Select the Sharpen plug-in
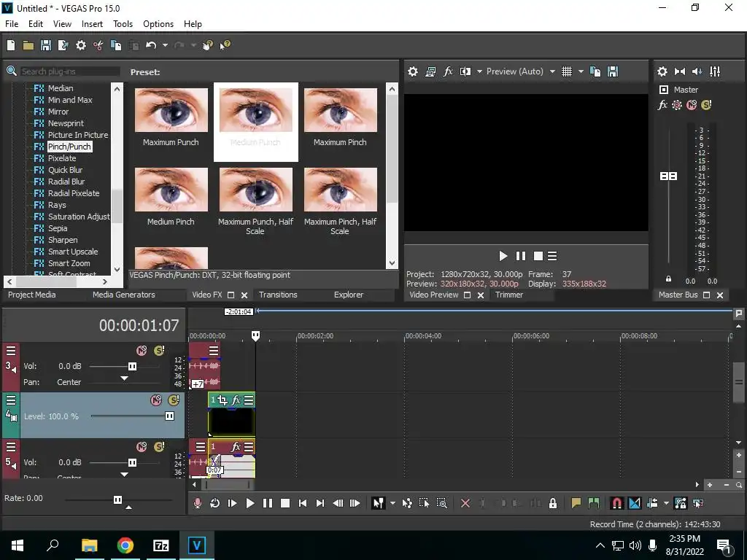The height and width of the screenshot is (560, 747). point(63,240)
